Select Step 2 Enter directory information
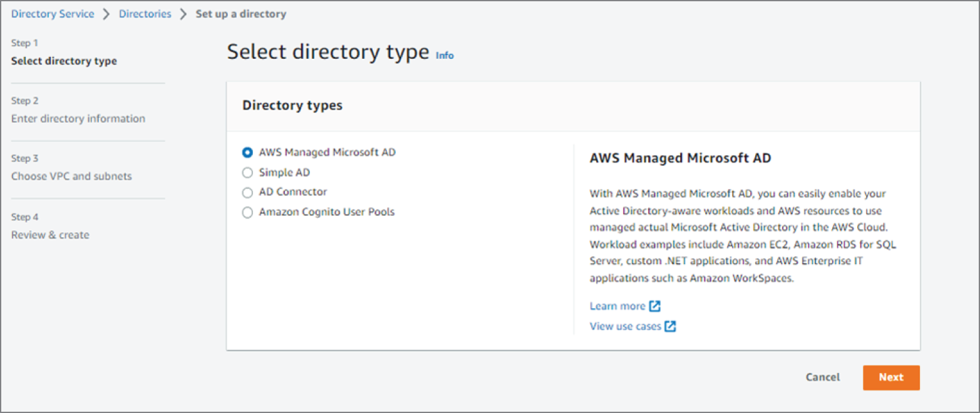 coord(78,110)
